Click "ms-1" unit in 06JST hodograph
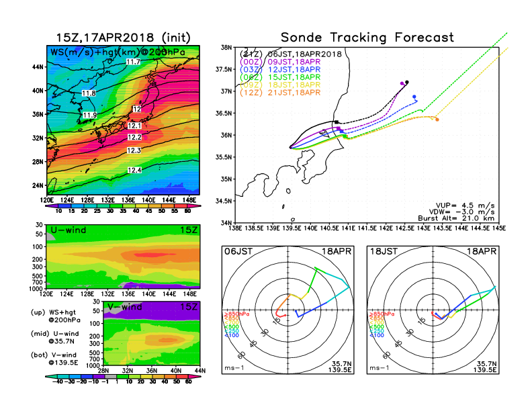This screenshot has width=532, height=411. pyautogui.click(x=234, y=368)
